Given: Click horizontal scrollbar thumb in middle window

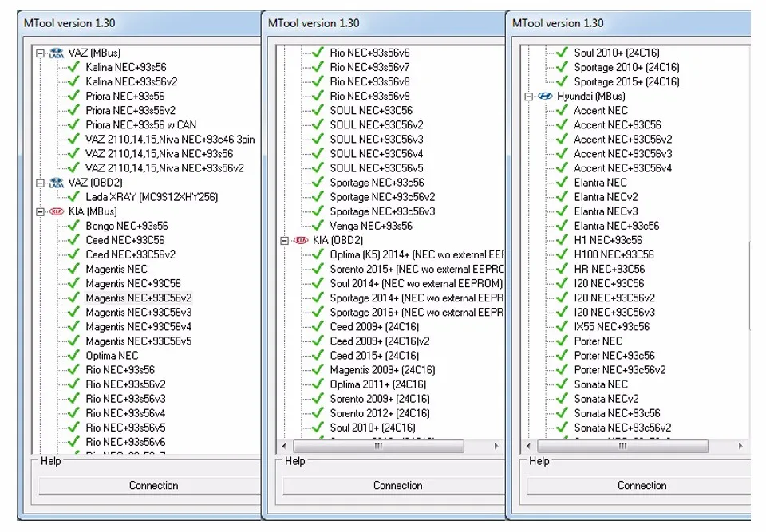Looking at the screenshot, I should coord(378,446).
